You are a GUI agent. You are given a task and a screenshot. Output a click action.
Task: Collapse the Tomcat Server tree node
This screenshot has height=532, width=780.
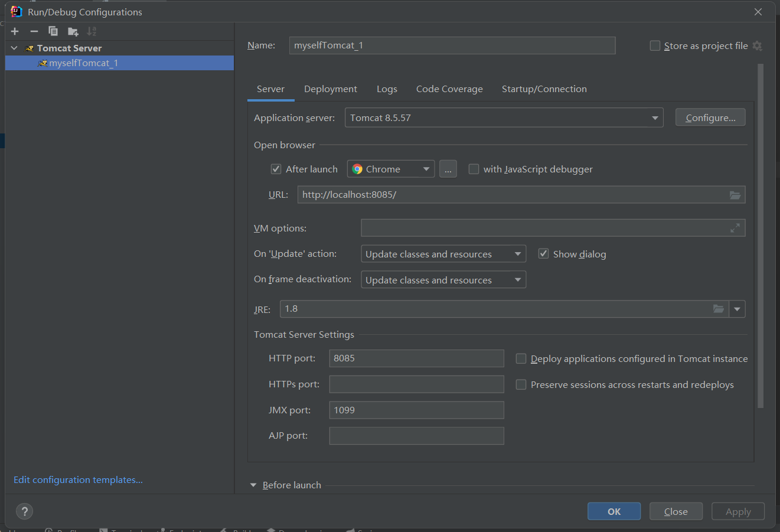tap(14, 48)
